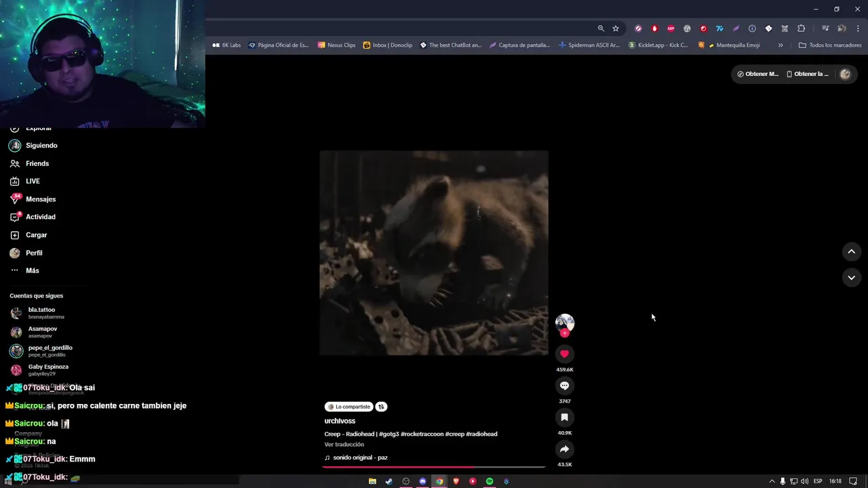The width and height of the screenshot is (868, 488).
Task: Open Discord from the taskbar
Action: click(x=422, y=481)
